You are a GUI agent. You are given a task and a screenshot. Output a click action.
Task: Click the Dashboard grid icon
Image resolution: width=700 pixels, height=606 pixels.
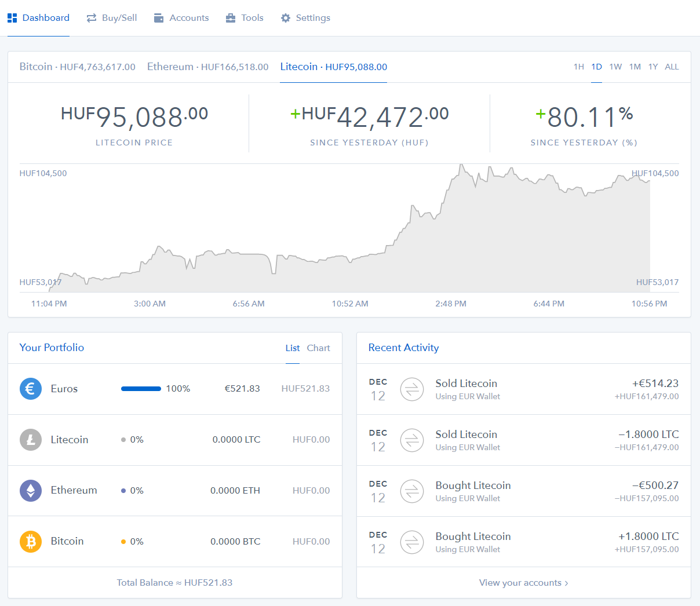[12, 18]
